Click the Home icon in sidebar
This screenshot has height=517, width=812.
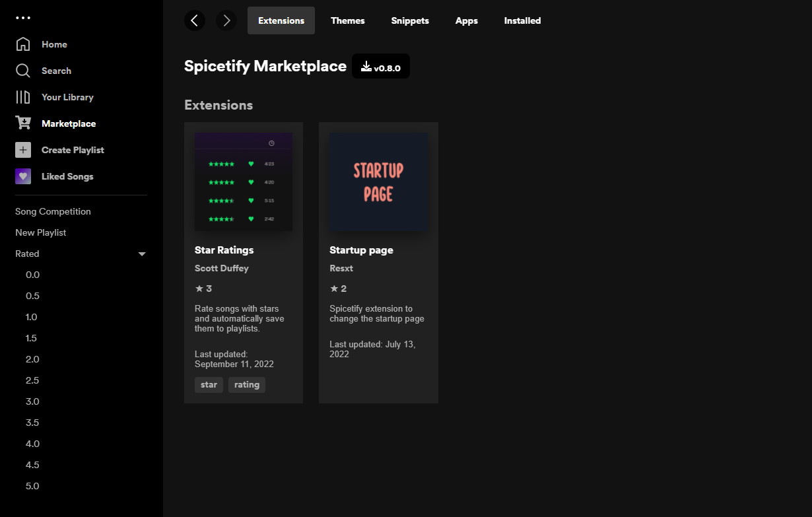pos(23,44)
